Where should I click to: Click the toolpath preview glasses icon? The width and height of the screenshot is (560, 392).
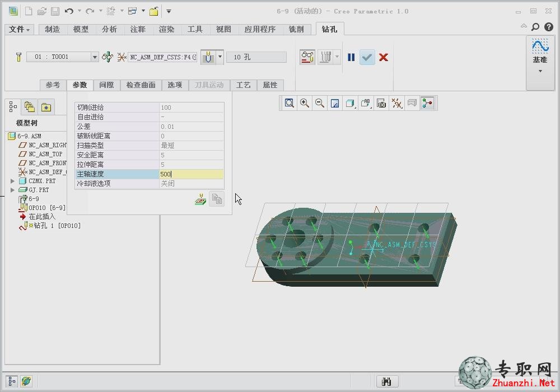coord(307,57)
